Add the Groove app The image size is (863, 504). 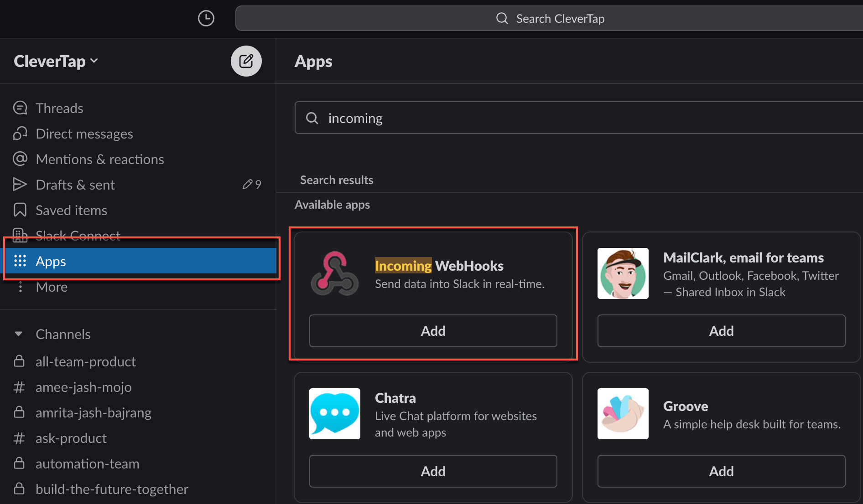[x=721, y=471]
